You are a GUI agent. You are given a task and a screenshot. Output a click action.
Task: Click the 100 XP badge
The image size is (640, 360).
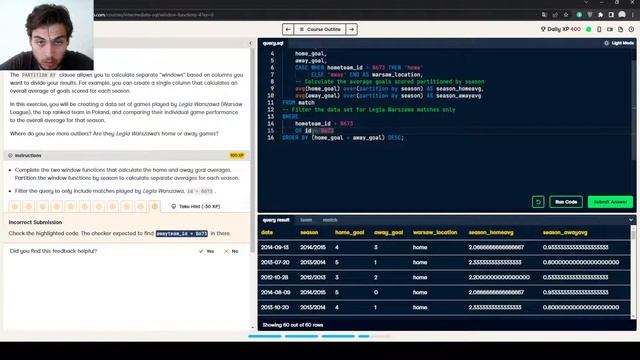tap(237, 156)
